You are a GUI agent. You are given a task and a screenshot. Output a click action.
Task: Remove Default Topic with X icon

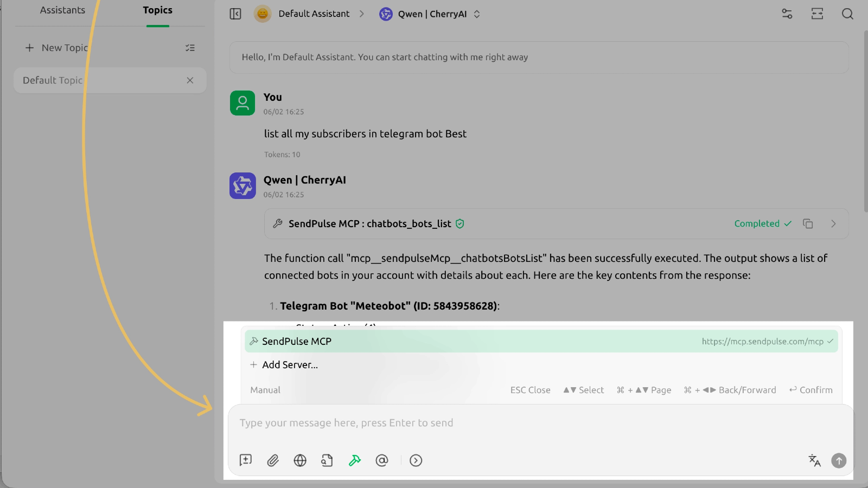(190, 80)
